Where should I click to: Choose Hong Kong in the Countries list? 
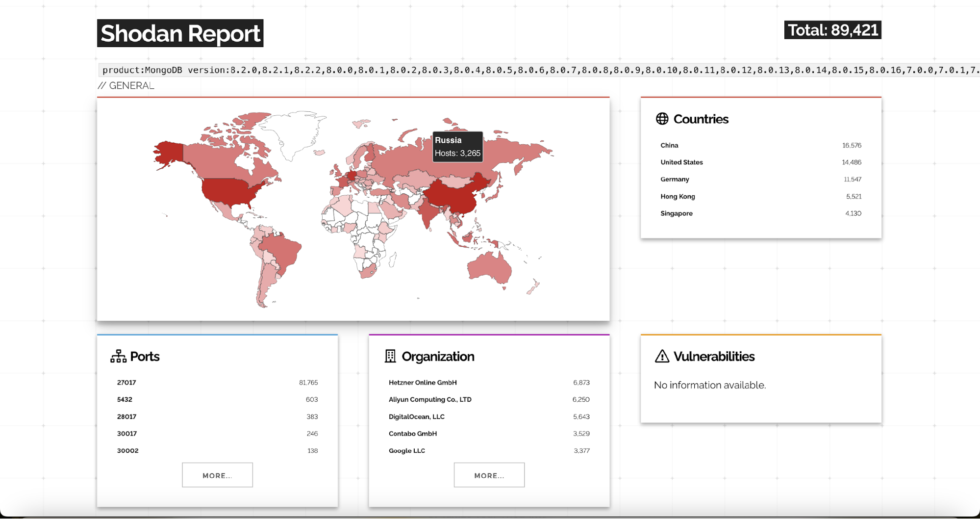click(x=678, y=196)
